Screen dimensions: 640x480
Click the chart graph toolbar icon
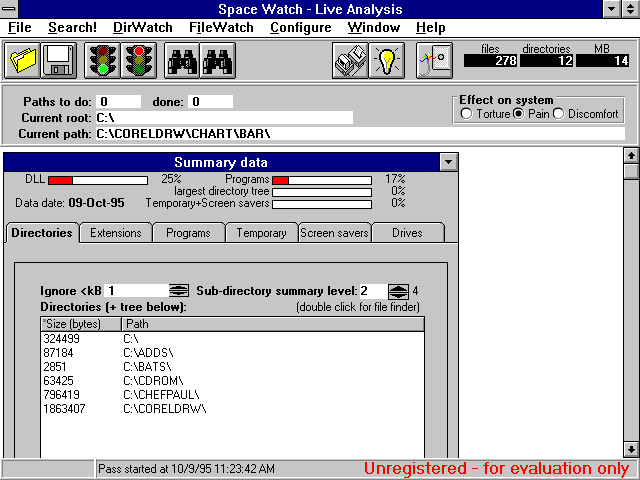click(x=435, y=61)
